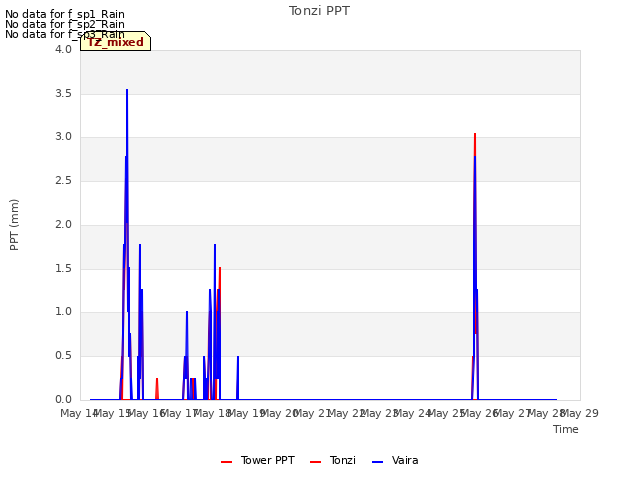
Task: Click the 'No data for f_sp2_Rain' message
Action: (64, 24)
